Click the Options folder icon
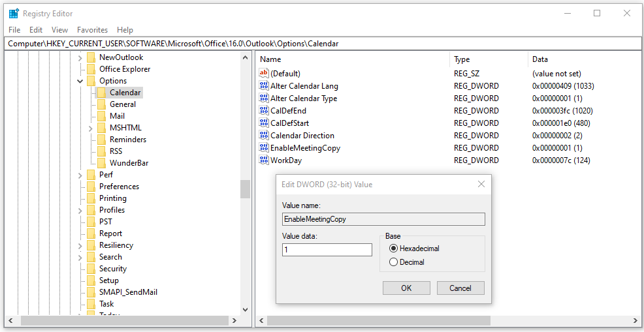This screenshot has height=332, width=644. (91, 81)
